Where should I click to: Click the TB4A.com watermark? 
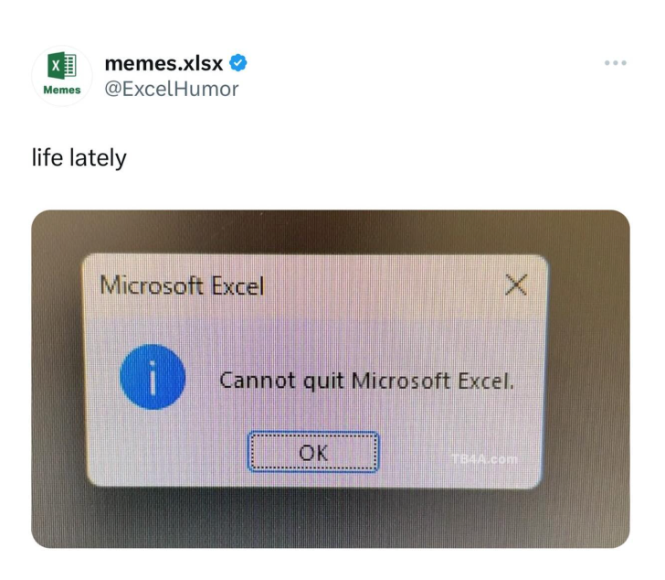click(x=484, y=459)
